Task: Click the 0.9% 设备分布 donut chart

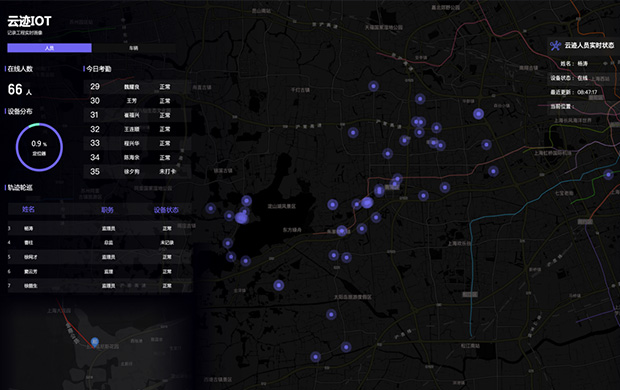Action: pyautogui.click(x=39, y=147)
